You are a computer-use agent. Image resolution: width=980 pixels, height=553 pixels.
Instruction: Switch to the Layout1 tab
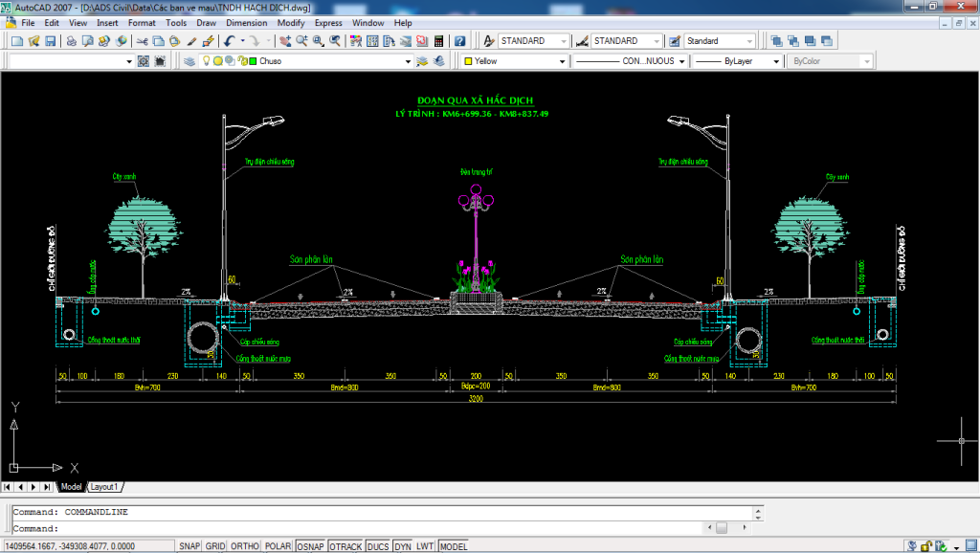point(103,487)
